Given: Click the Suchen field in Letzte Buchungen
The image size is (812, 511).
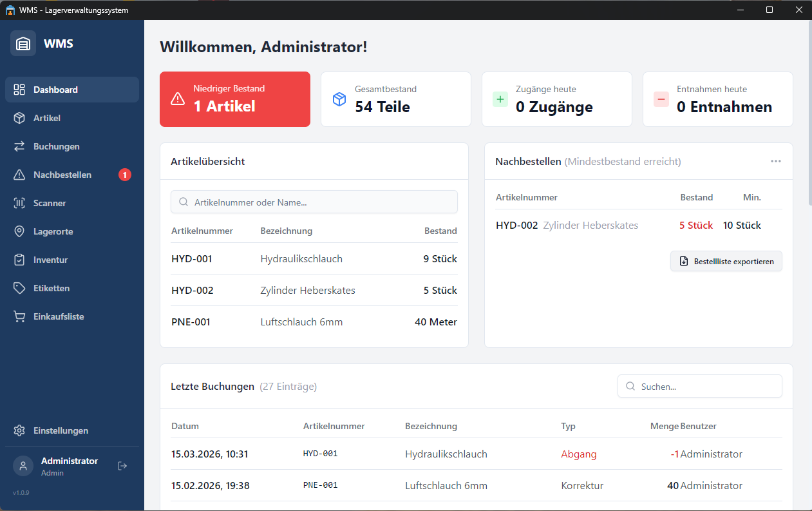Looking at the screenshot, I should (699, 386).
